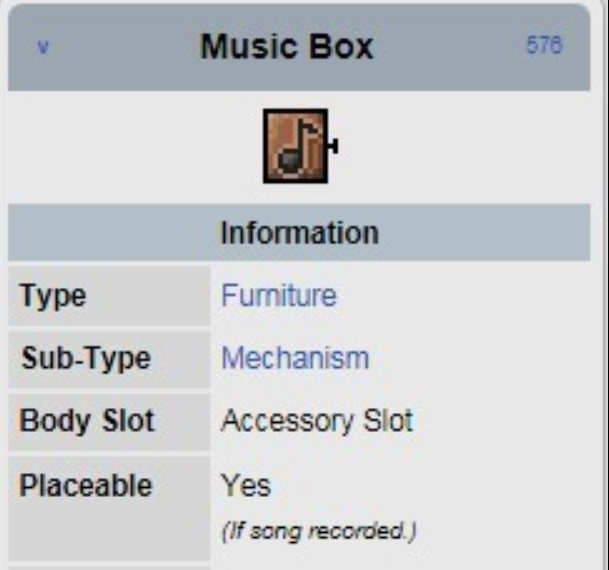Image resolution: width=609 pixels, height=570 pixels.
Task: Click the Music Box item sprite
Action: (x=300, y=146)
